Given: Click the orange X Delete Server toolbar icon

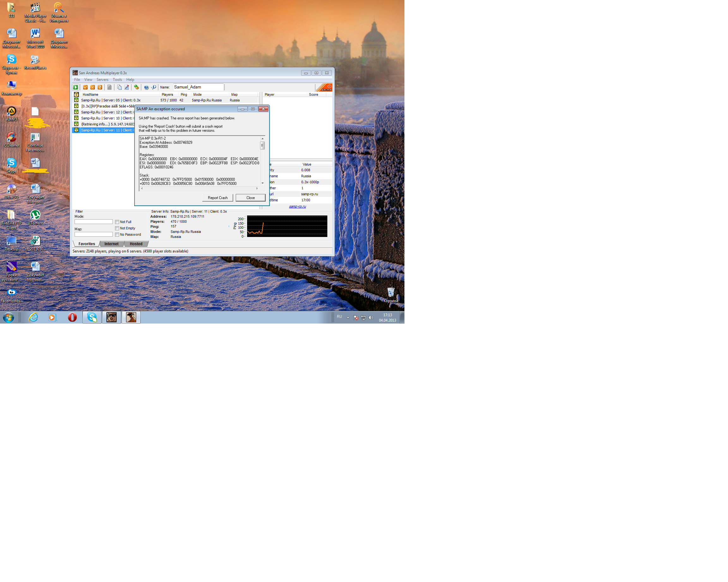Looking at the screenshot, I should click(93, 87).
